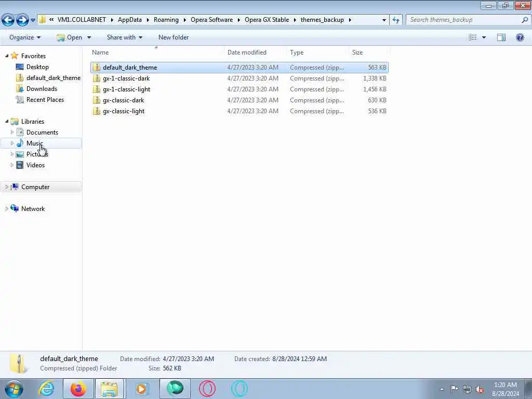Go back with the Back arrow button

point(8,20)
